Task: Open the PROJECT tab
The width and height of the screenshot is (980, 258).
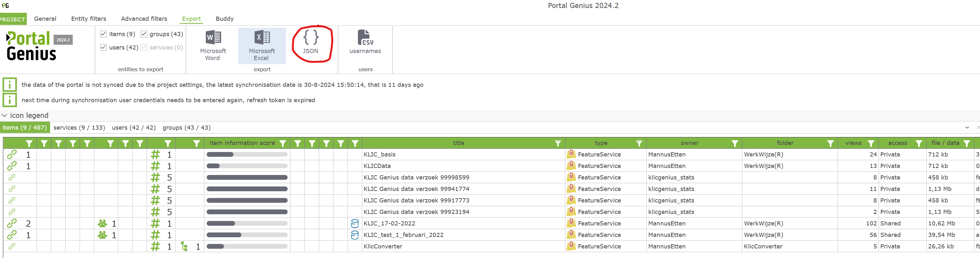Action: pyautogui.click(x=13, y=19)
